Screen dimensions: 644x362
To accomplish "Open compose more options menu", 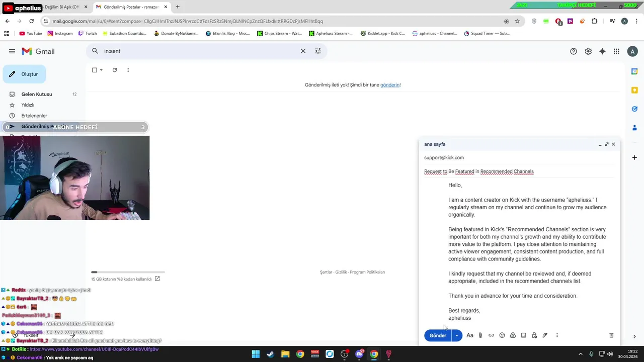I will (557, 335).
